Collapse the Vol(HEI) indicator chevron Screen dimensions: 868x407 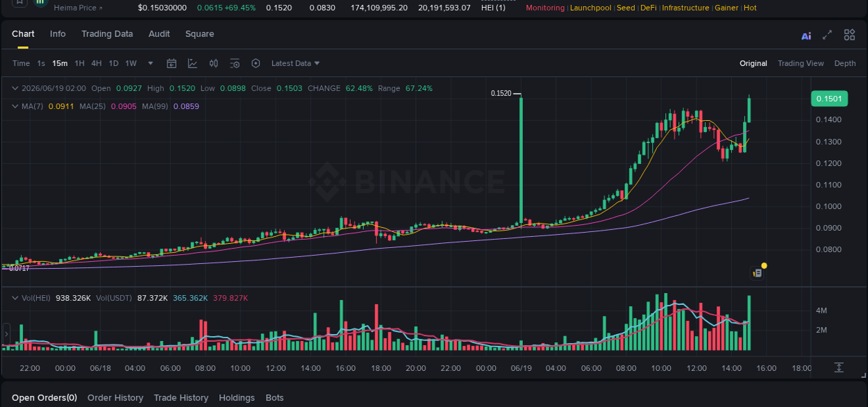point(15,298)
